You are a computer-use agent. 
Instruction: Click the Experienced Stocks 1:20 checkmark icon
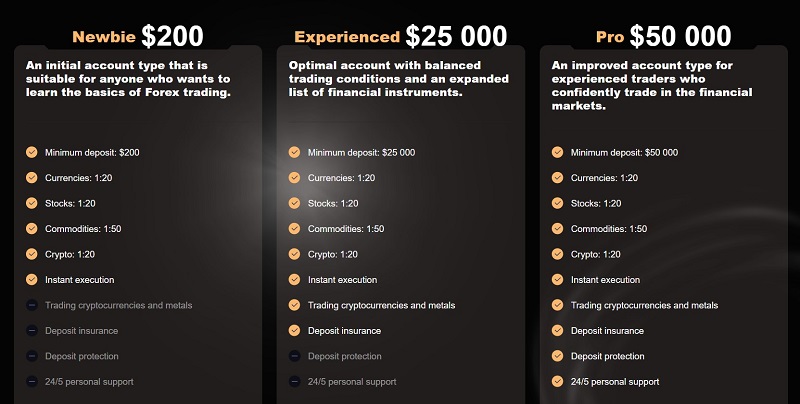coord(294,203)
